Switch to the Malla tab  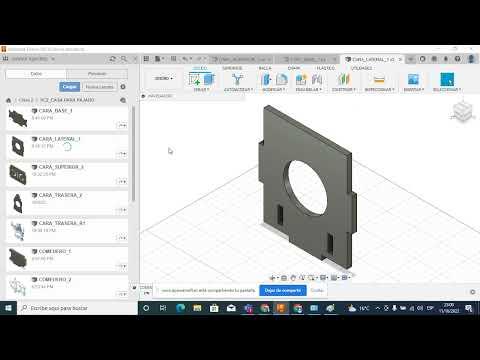point(265,68)
